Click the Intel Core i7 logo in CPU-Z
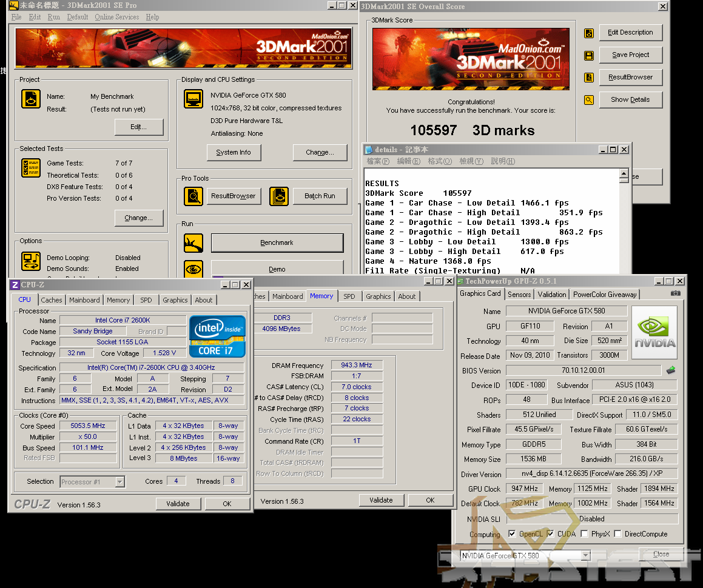Viewport: 703px width, 588px height. coord(217,336)
